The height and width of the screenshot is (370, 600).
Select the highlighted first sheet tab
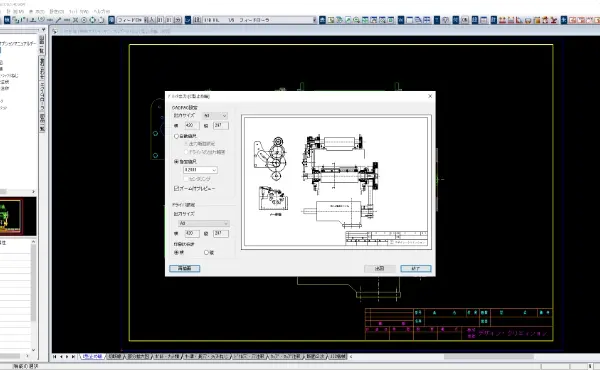coord(92,357)
